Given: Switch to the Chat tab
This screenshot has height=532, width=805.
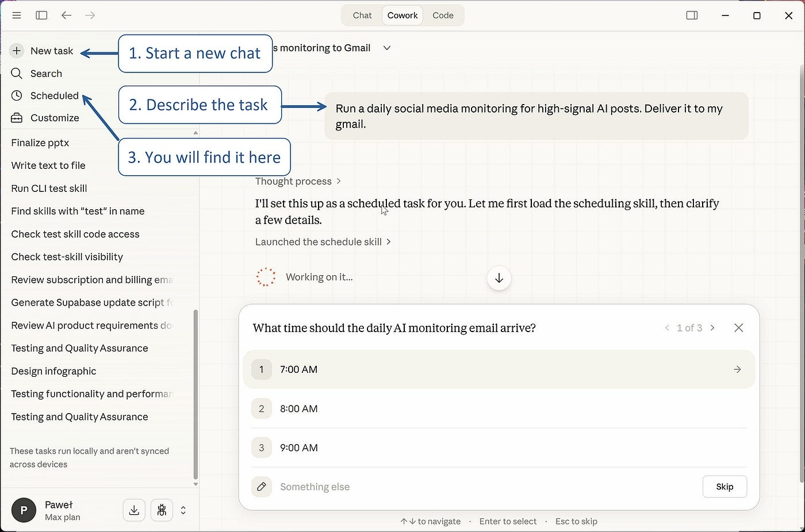Looking at the screenshot, I should pos(362,16).
